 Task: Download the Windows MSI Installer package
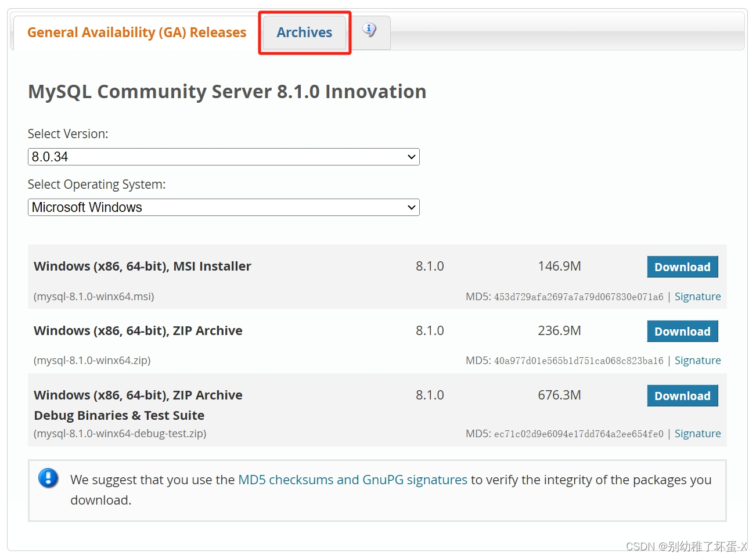682,267
